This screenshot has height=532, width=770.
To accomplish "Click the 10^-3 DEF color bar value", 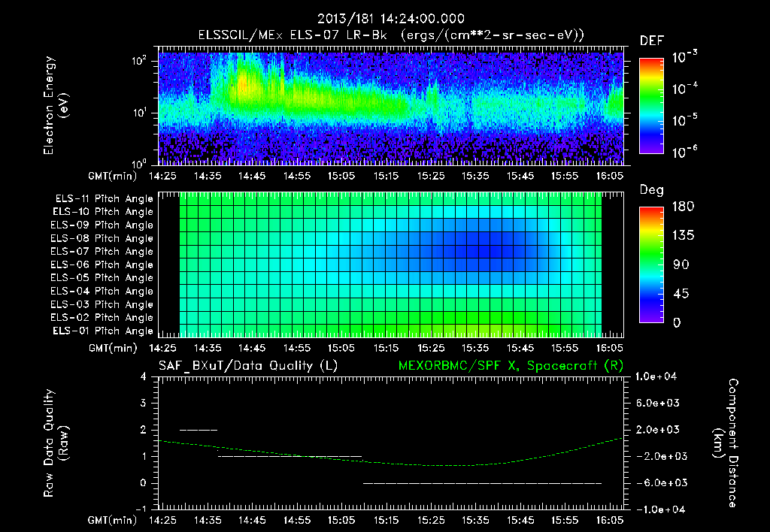I will point(684,57).
